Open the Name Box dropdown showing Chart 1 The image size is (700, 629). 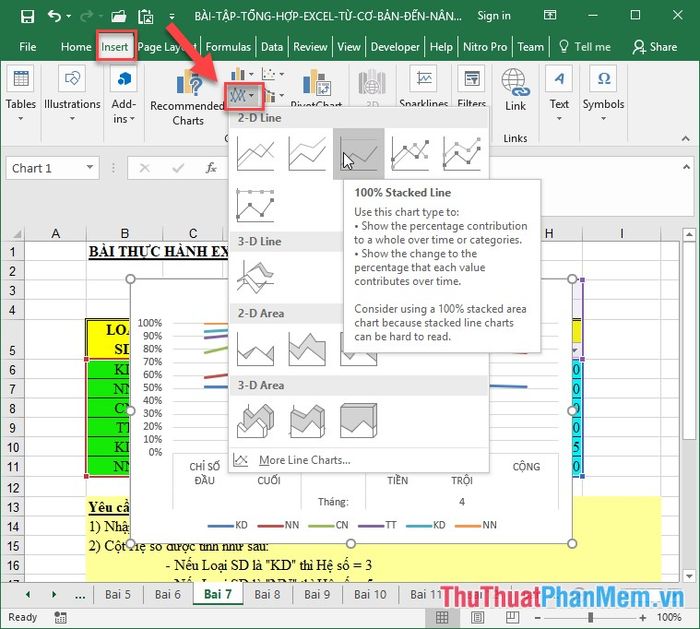coord(90,168)
